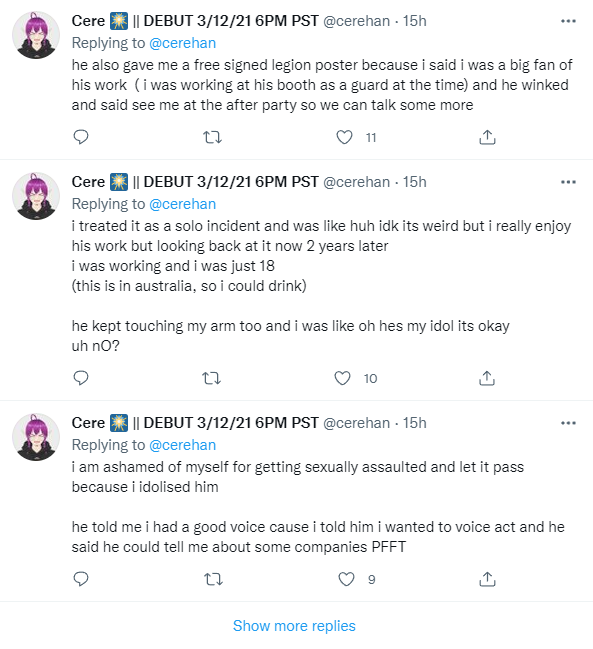Open @cerehan mention in first tweet
The image size is (593, 649).
[x=182, y=43]
